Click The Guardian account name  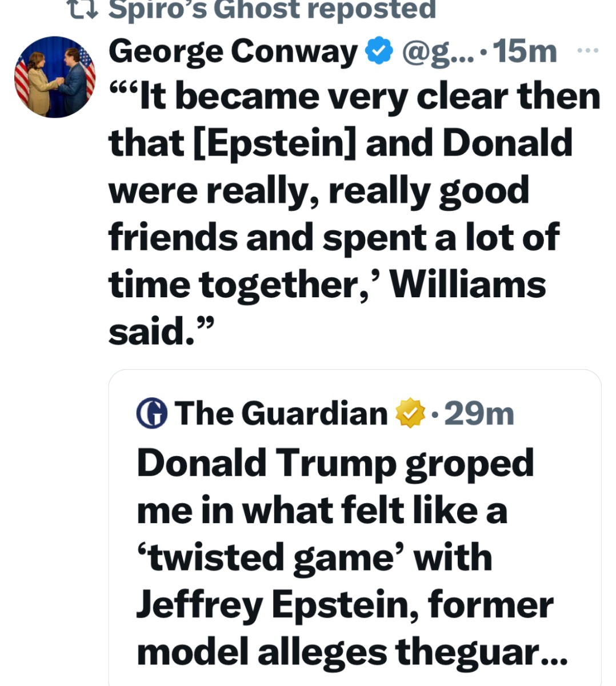click(x=281, y=413)
